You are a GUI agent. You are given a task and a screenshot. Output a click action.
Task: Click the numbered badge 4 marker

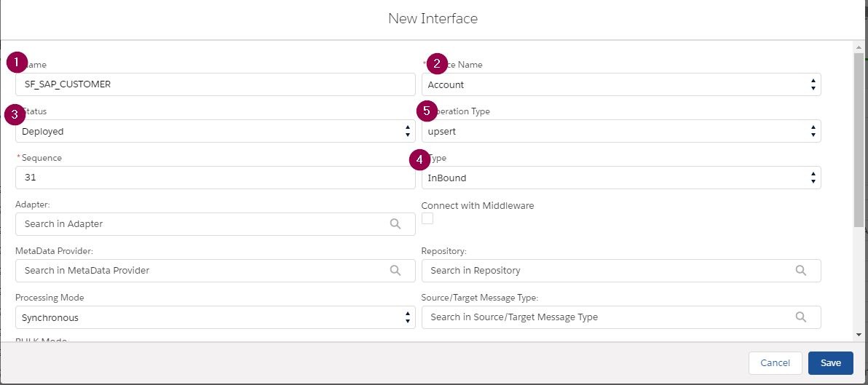[x=419, y=158]
